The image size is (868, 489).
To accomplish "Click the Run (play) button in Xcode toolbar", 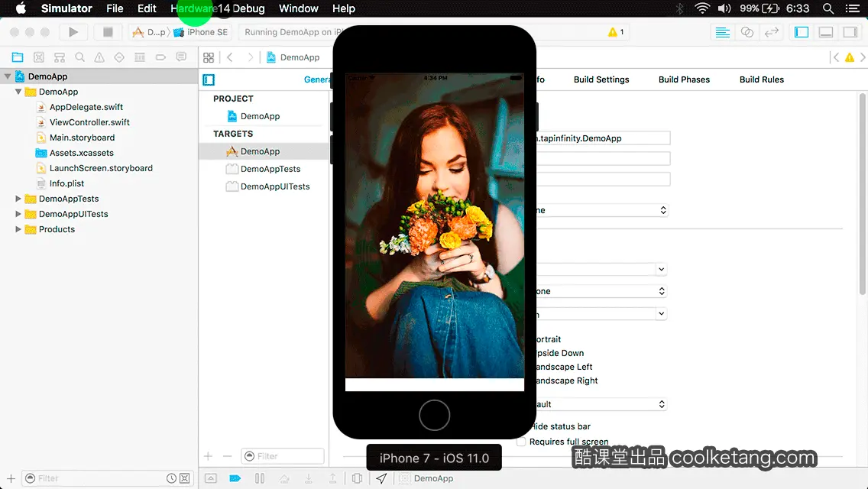I will click(73, 32).
